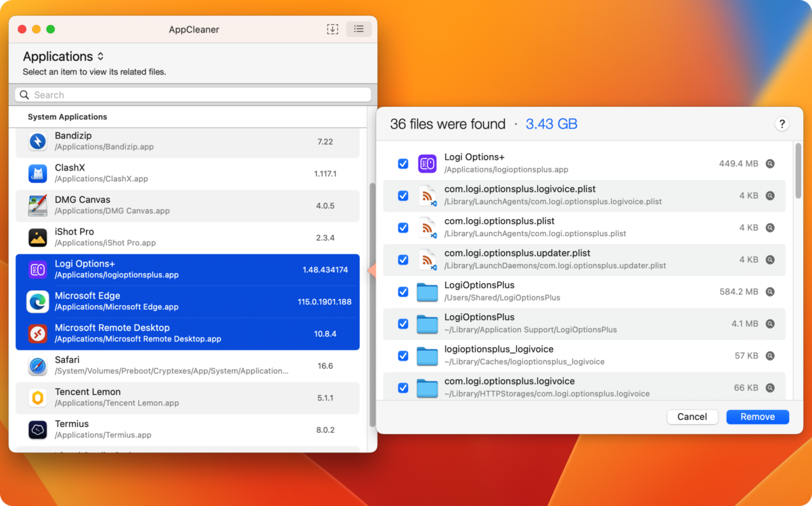
Task: Click the ClashX cat icon
Action: [x=38, y=173]
